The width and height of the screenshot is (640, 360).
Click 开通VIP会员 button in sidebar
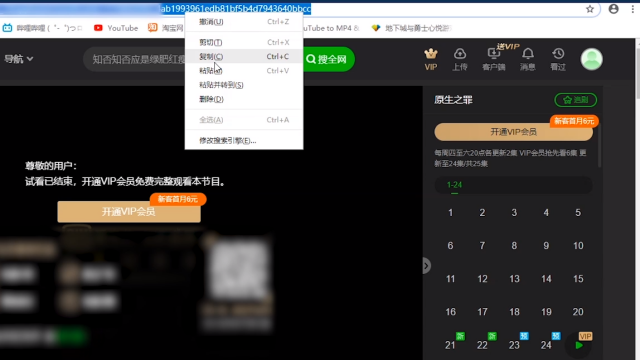[513, 132]
